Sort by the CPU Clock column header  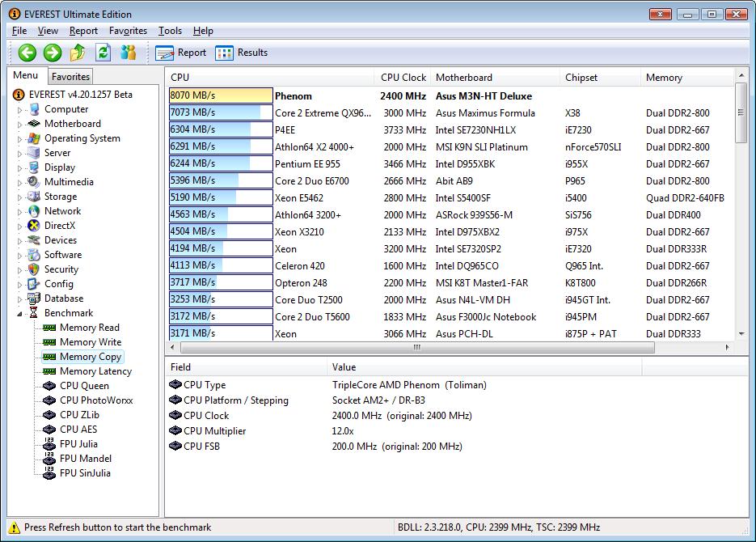point(402,78)
